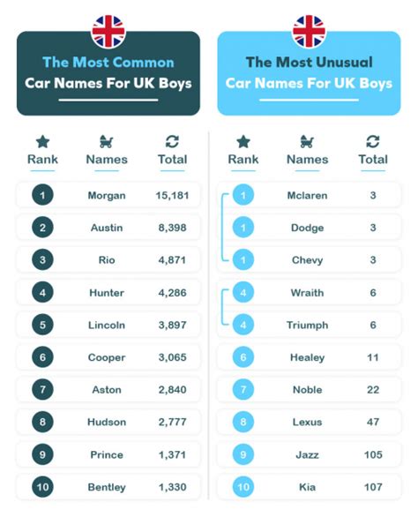Click the refresh icon above right Total

pyautogui.click(x=373, y=142)
